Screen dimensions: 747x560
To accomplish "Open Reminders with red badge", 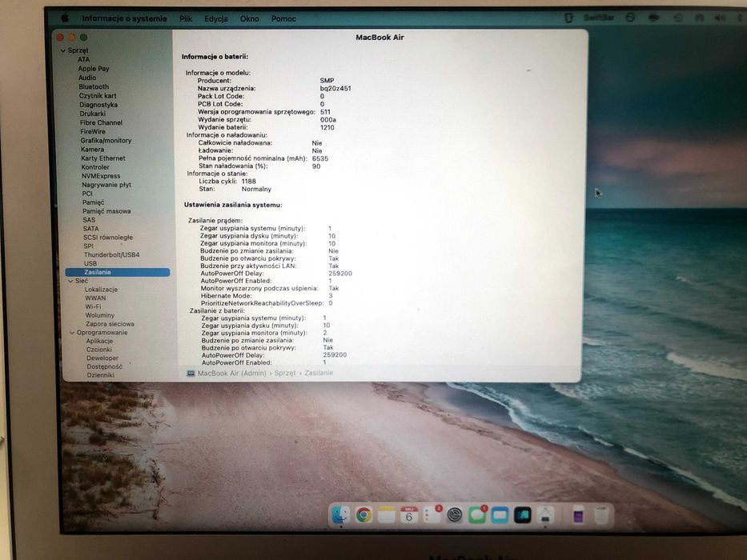I will pos(432,515).
